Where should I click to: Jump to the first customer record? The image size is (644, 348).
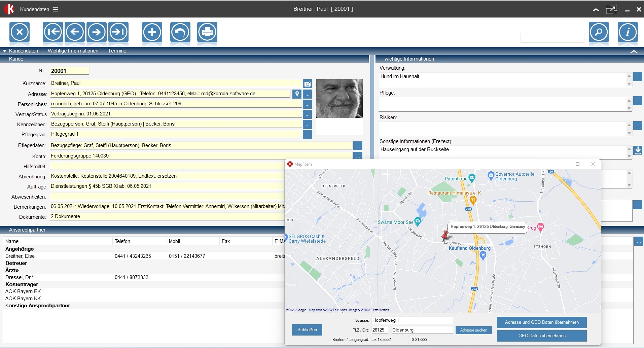coord(53,32)
